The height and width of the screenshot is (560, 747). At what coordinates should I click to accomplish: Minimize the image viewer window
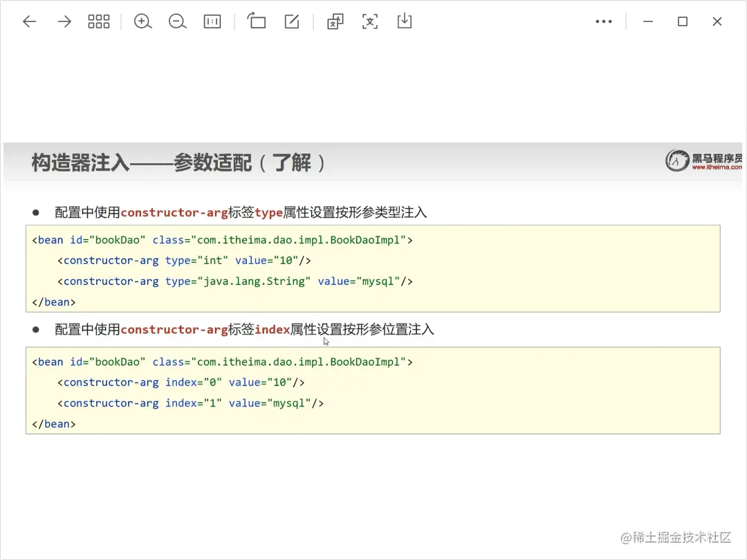648,21
